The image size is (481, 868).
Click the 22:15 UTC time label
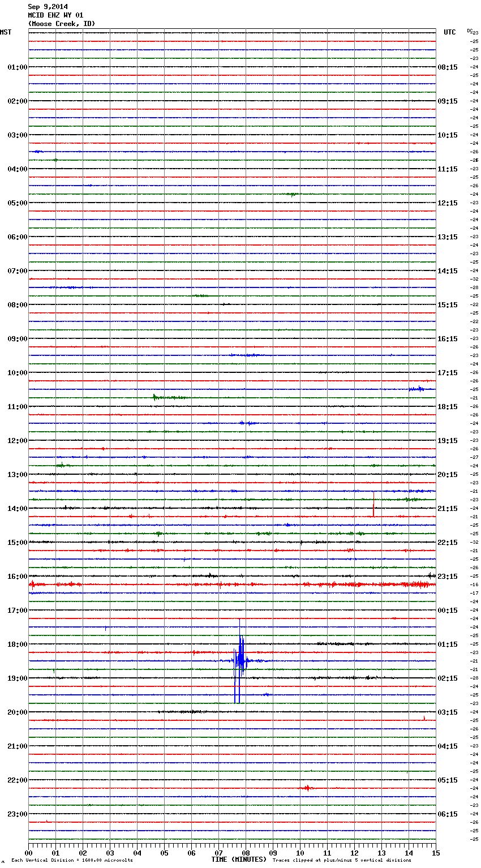pyautogui.click(x=448, y=543)
